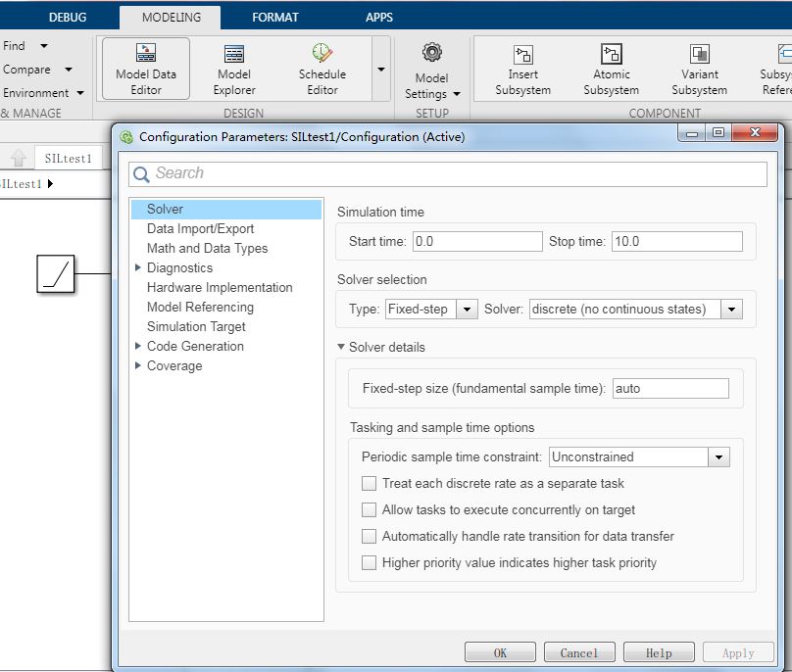Switch to the DEBUG ribbon tab
The height and width of the screenshot is (672, 792).
[x=68, y=18]
